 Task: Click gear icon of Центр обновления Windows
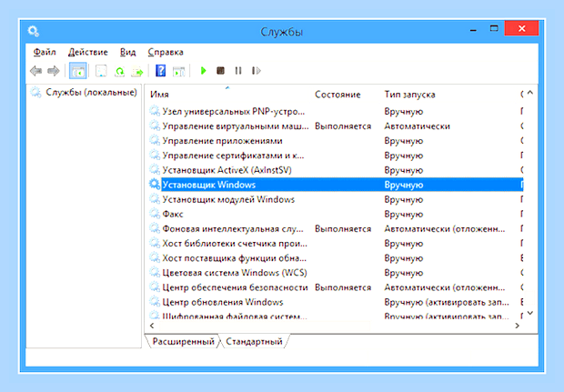click(x=155, y=302)
